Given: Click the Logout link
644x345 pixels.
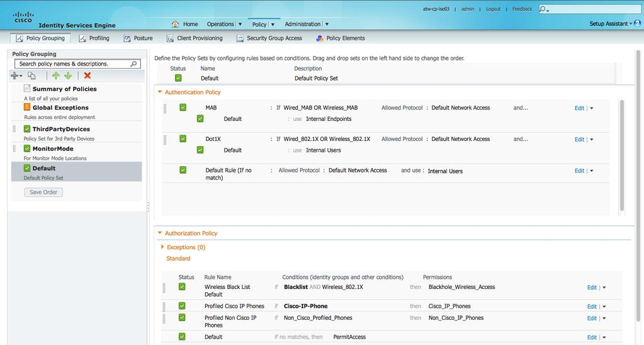Looking at the screenshot, I should point(494,9).
